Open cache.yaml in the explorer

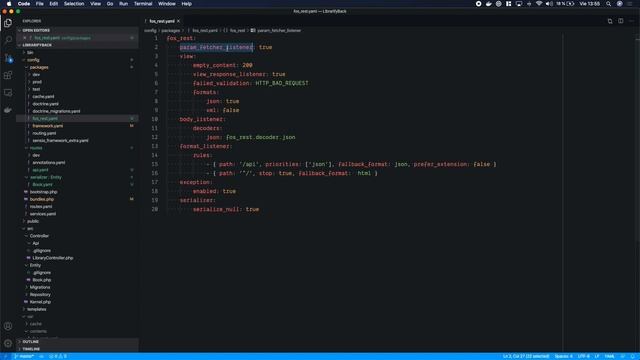[x=43, y=97]
